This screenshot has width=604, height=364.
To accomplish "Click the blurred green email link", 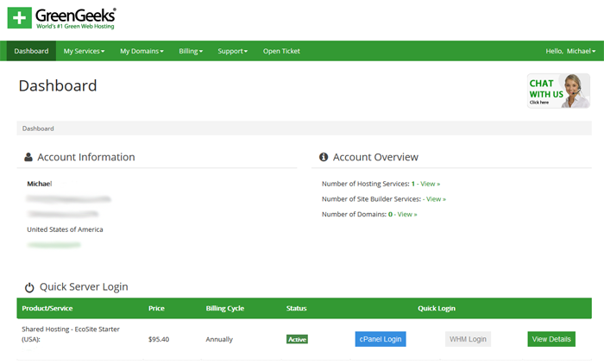I will pyautogui.click(x=53, y=245).
